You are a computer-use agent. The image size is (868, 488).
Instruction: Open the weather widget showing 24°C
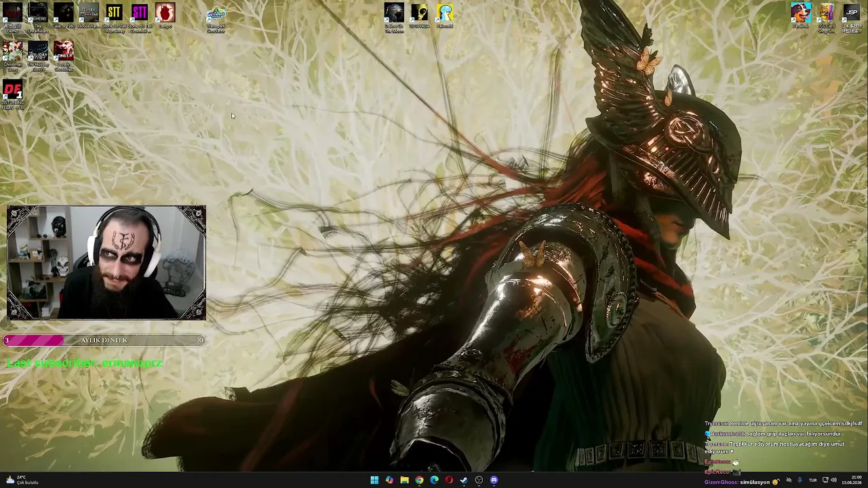tap(22, 480)
